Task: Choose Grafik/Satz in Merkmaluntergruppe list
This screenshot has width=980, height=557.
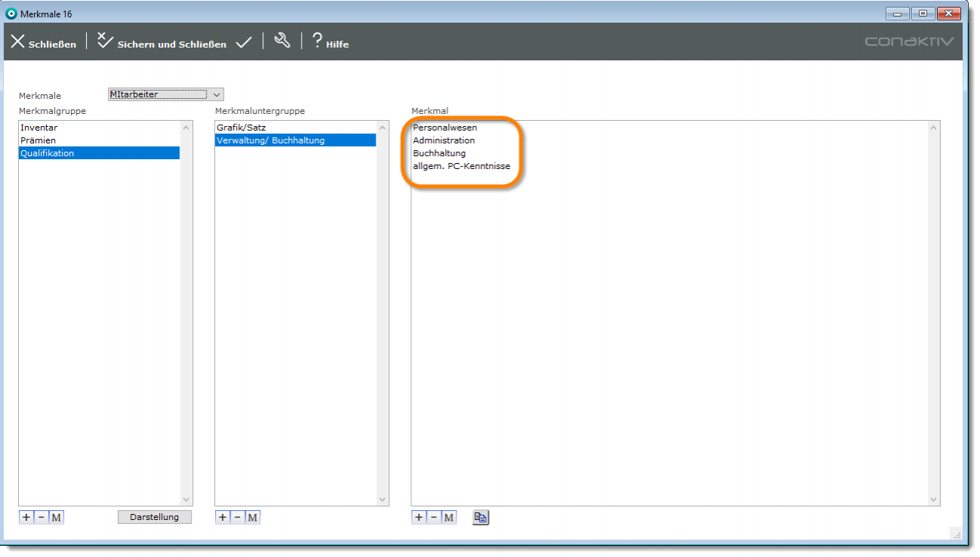Action: pos(241,128)
